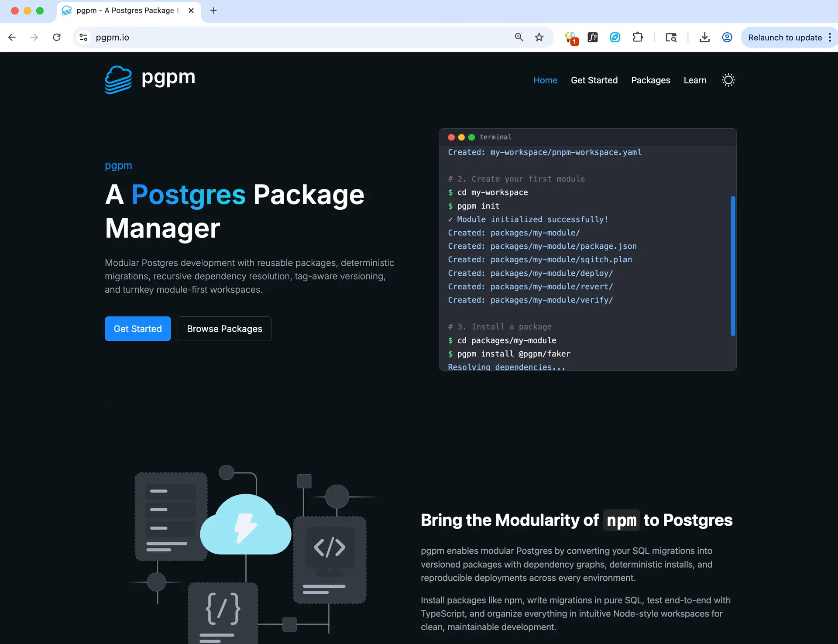The image size is (838, 644).
Task: Click the terminal blue scrollbar
Action: pyautogui.click(x=733, y=266)
